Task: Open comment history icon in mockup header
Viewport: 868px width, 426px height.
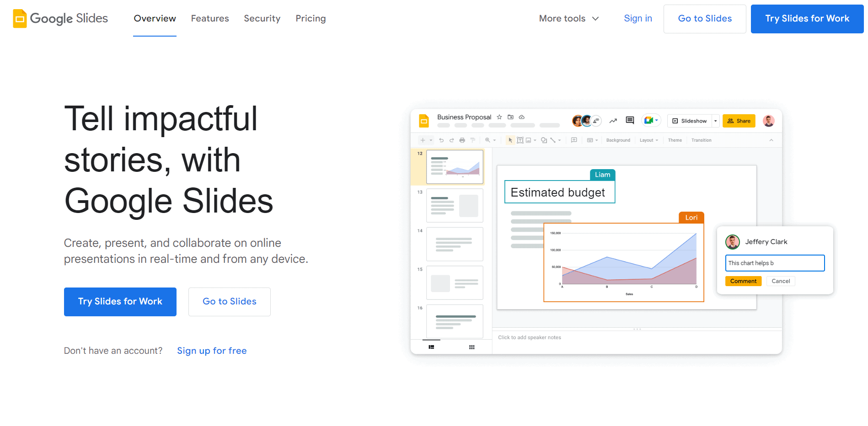Action: pos(630,120)
